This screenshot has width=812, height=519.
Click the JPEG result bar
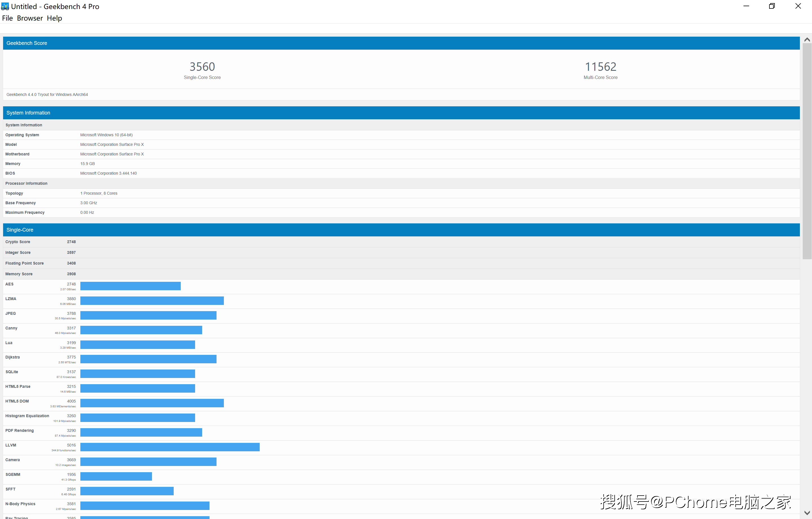tap(148, 316)
